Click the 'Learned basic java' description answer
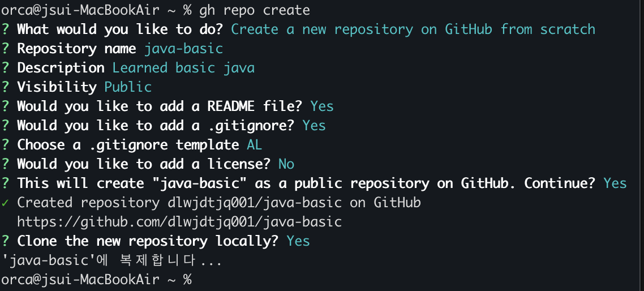 (x=183, y=67)
